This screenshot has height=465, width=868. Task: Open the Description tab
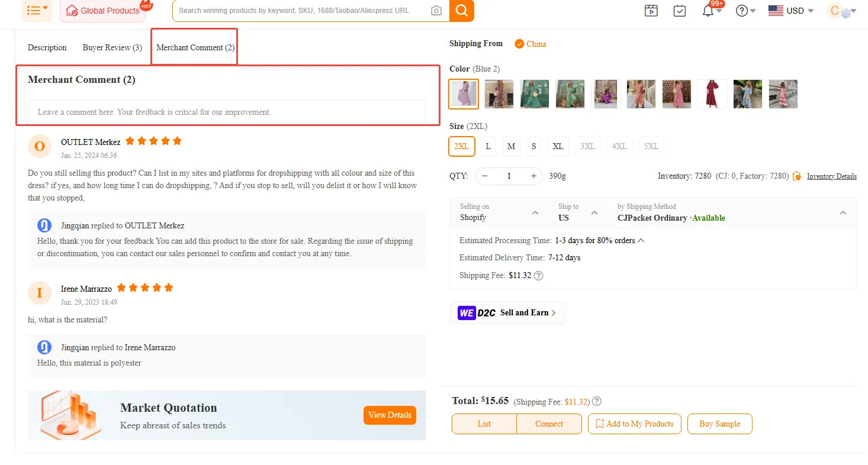pyautogui.click(x=47, y=47)
